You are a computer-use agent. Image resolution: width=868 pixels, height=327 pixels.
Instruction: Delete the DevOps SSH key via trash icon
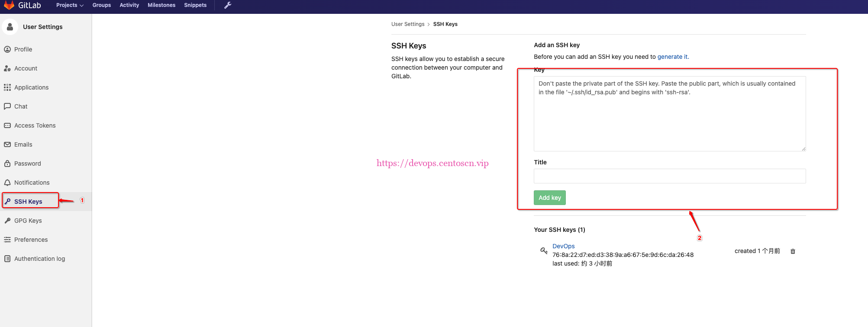click(x=793, y=251)
